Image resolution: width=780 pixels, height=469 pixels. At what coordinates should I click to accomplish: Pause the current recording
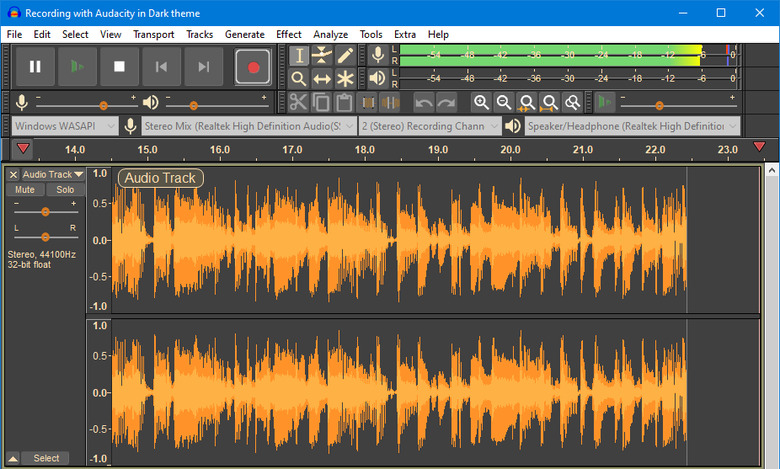[35, 67]
